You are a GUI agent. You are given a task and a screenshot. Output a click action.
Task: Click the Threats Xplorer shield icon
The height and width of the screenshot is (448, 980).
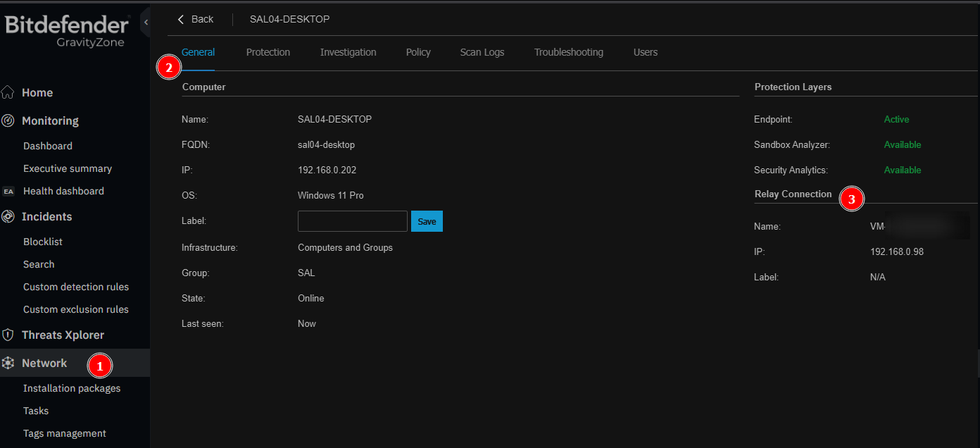click(x=8, y=335)
